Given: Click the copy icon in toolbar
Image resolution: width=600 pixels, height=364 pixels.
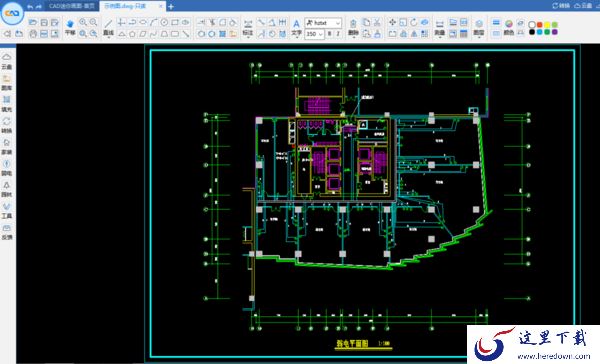Looking at the screenshot, I should pos(366,22).
